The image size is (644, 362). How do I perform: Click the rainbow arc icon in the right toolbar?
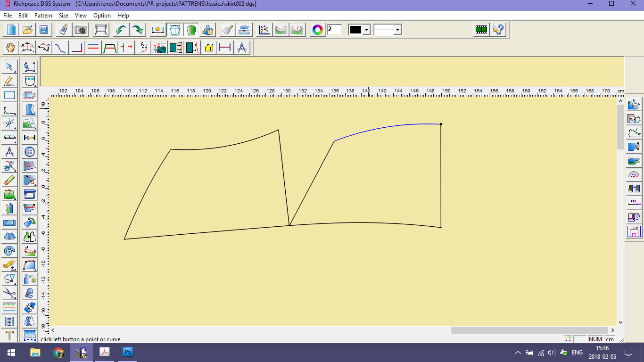634,175
